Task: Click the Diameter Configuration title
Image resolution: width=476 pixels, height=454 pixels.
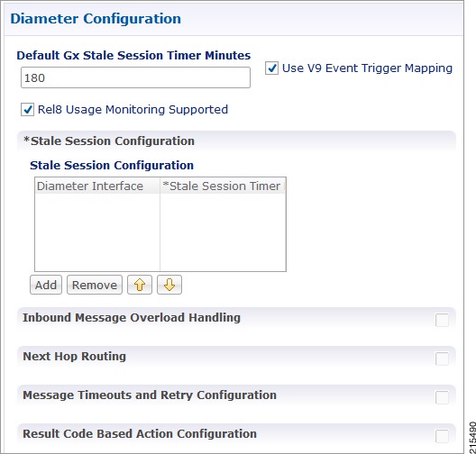Action: [96, 19]
